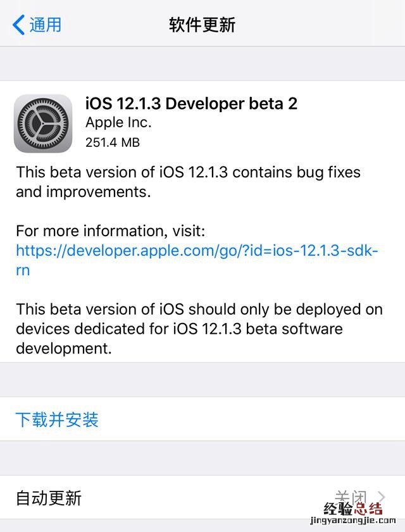Select the 软件更新 title

pos(201,25)
